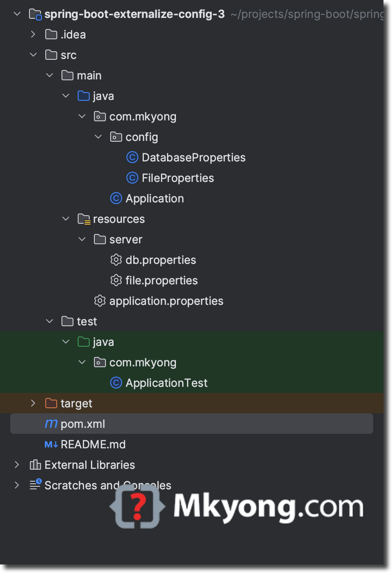The image size is (392, 573).
Task: Click the DatabaseProperties class icon
Action: (132, 157)
